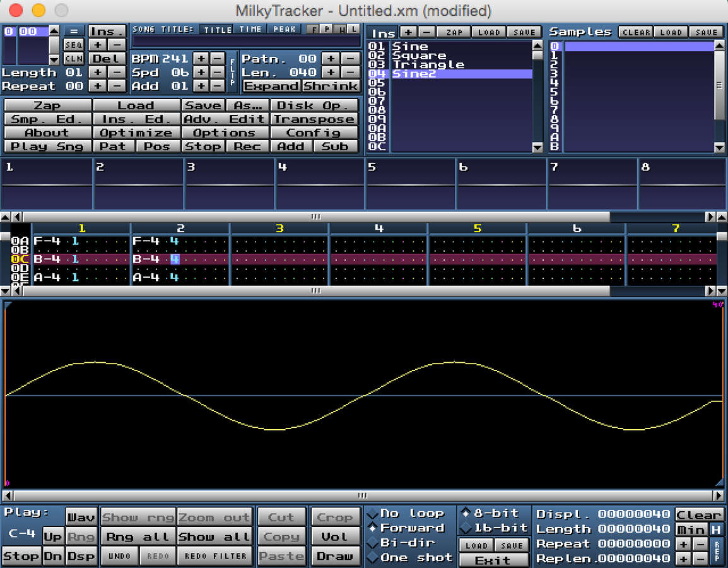Toggle the W wrap button beside PEAK

coord(341,29)
